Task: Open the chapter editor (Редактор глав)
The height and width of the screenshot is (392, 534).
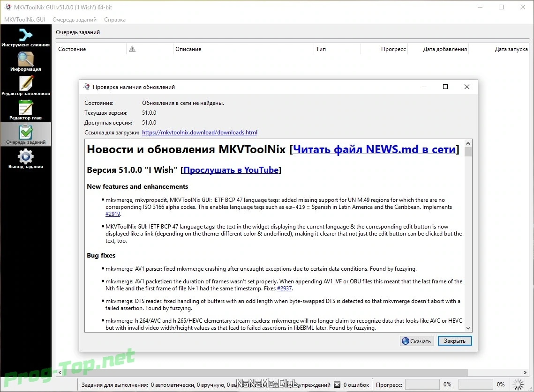Action: 25,110
